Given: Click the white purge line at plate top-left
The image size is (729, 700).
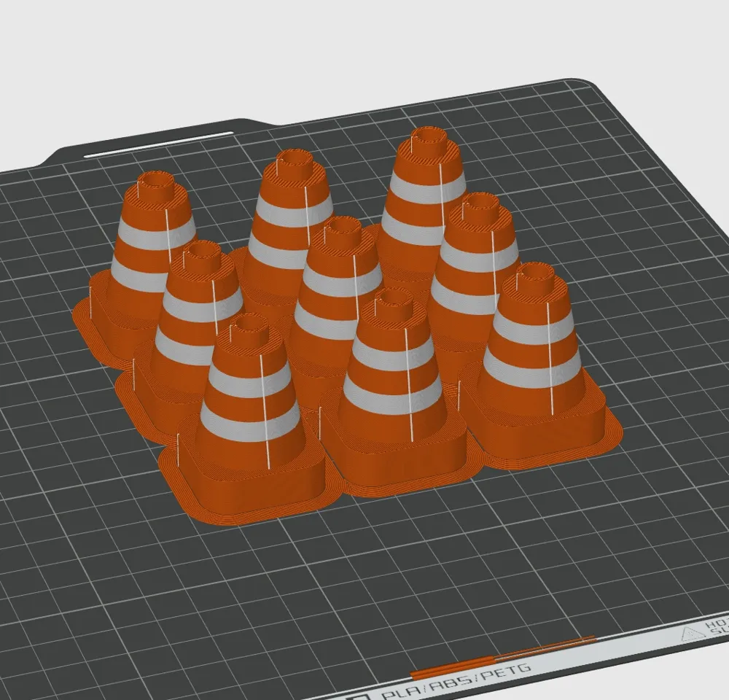Looking at the screenshot, I should click(x=158, y=144).
